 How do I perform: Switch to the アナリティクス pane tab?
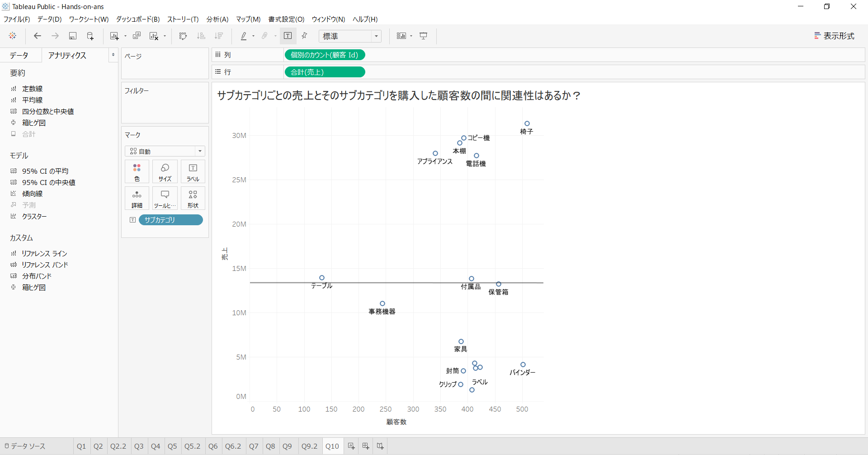[x=67, y=55]
